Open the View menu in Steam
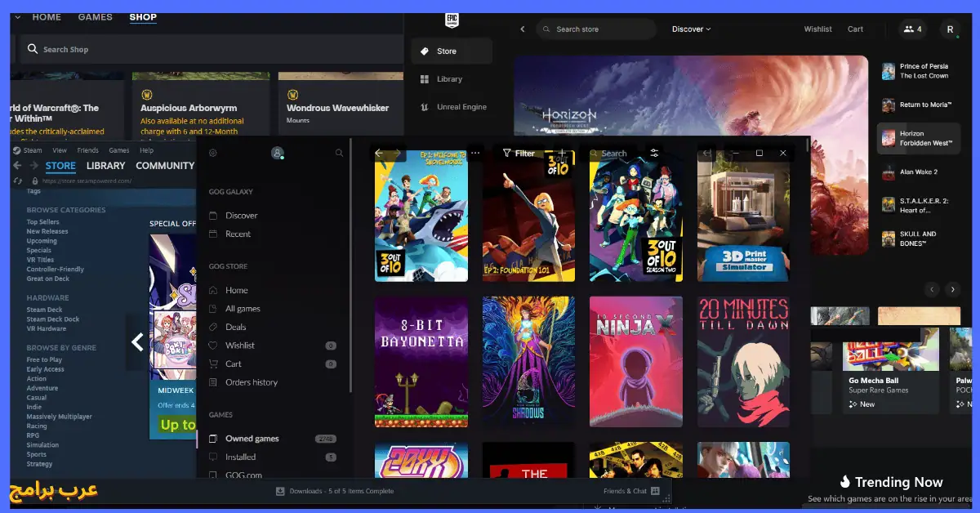Image resolution: width=980 pixels, height=513 pixels. coord(60,150)
